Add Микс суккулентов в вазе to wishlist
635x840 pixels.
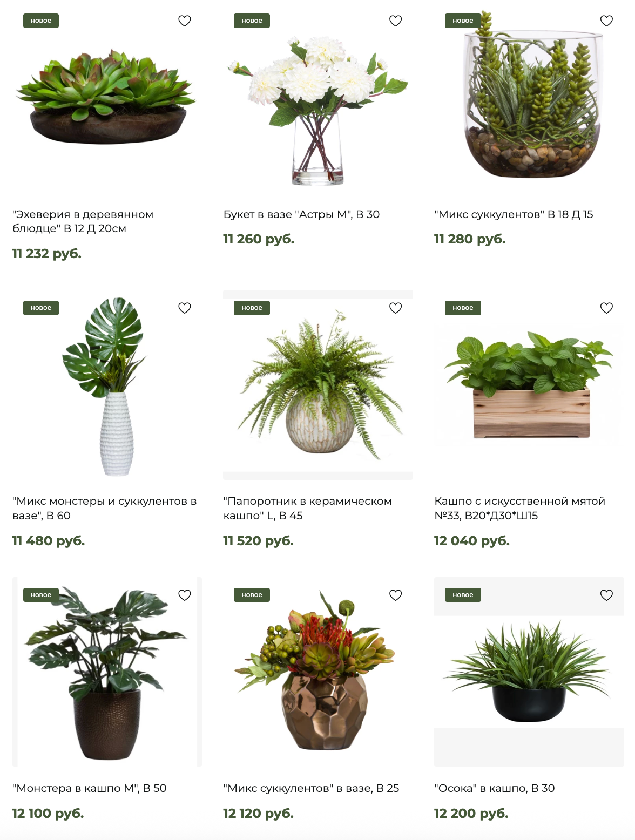pyautogui.click(x=396, y=595)
